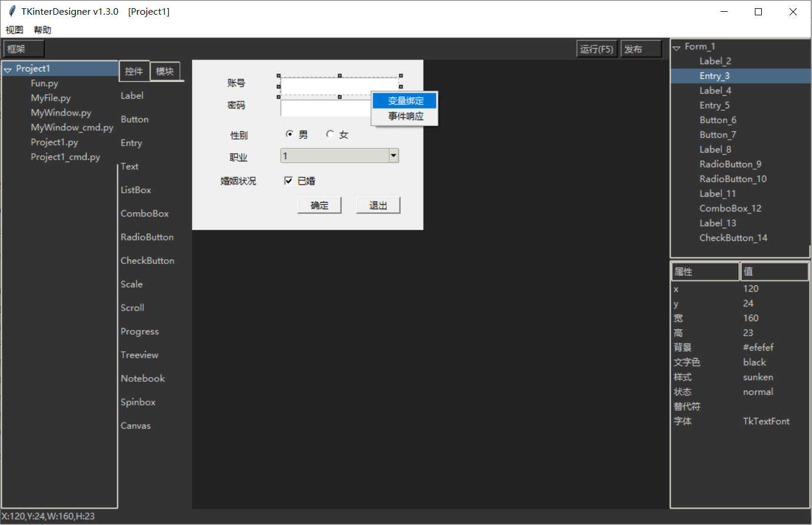Click the 退出 button on the form

point(378,205)
